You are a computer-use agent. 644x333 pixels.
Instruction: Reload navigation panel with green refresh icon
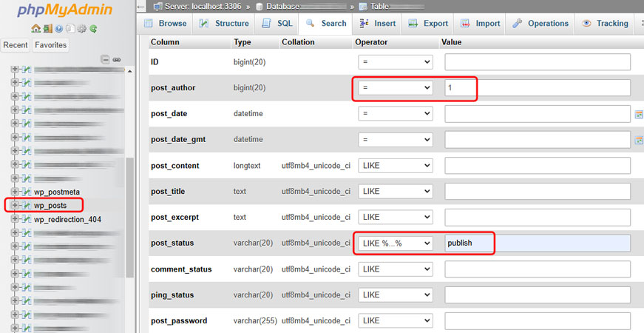point(94,29)
